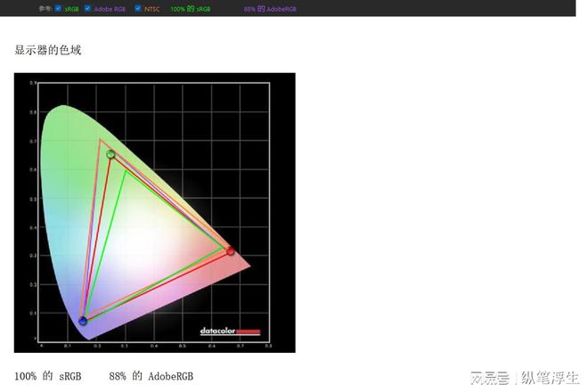Click the red primary marker on chart
Screen dimensions: 588x392
[x=231, y=251]
